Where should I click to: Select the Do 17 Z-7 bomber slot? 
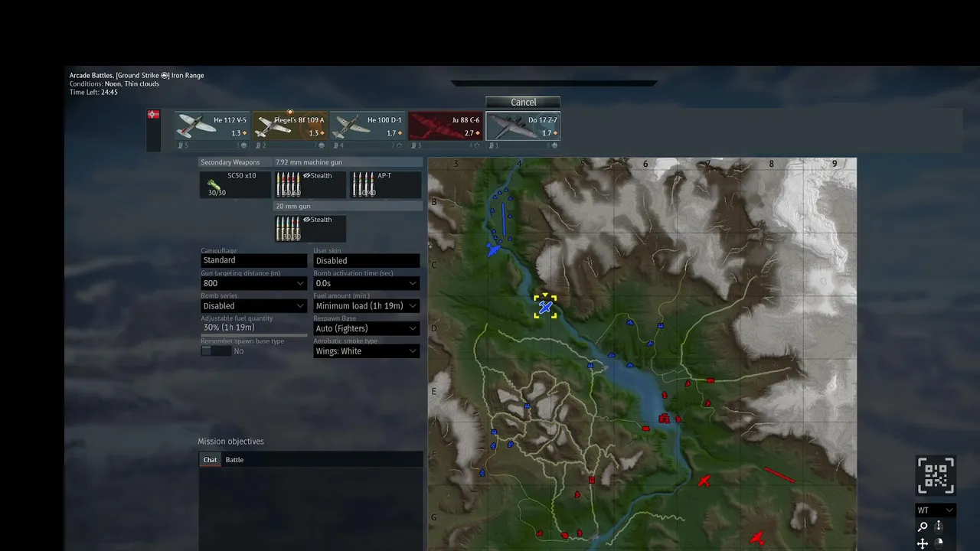point(523,126)
